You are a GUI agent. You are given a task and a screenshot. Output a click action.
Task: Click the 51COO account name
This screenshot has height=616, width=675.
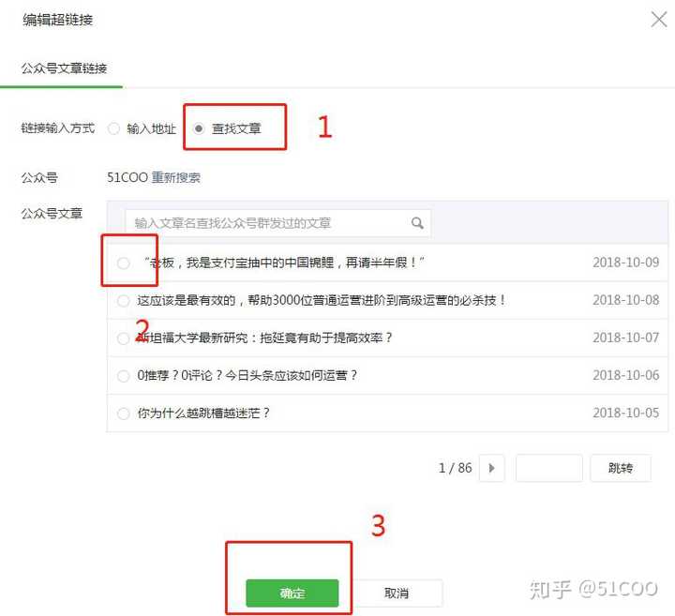(x=127, y=177)
